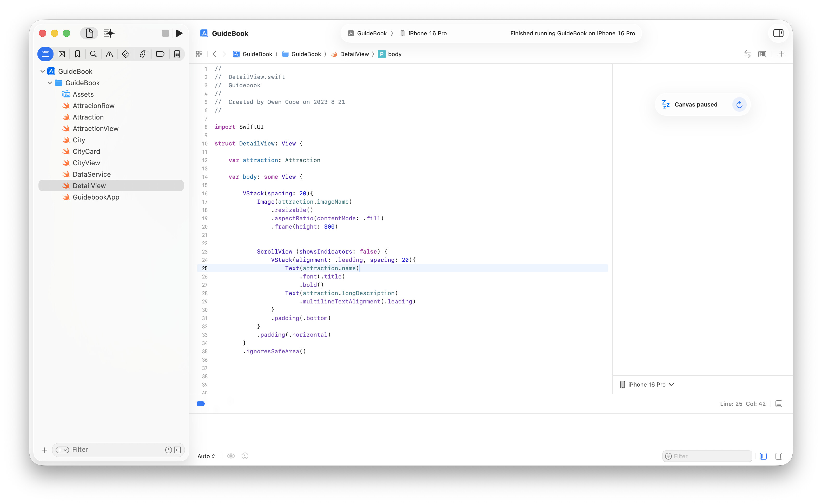This screenshot has height=504, width=822.
Task: Click the add editor plus button
Action: [781, 54]
